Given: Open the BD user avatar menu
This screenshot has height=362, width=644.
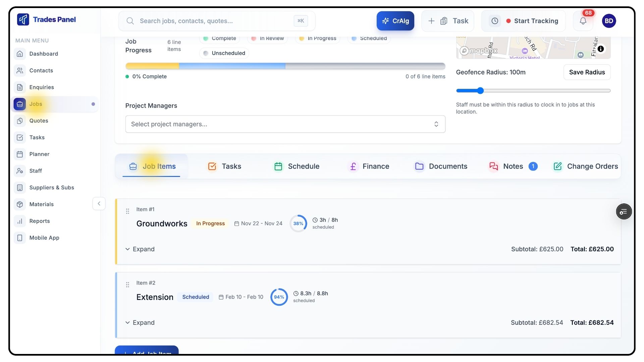Looking at the screenshot, I should point(609,21).
